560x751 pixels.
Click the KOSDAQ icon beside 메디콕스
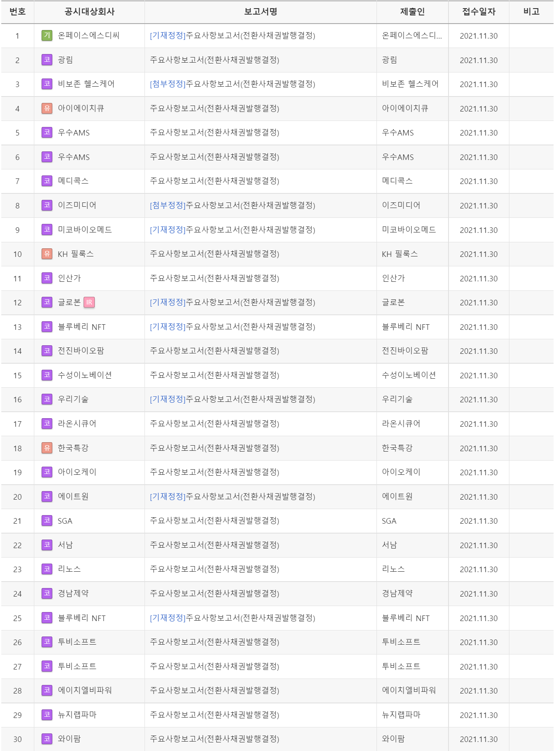pyautogui.click(x=47, y=181)
